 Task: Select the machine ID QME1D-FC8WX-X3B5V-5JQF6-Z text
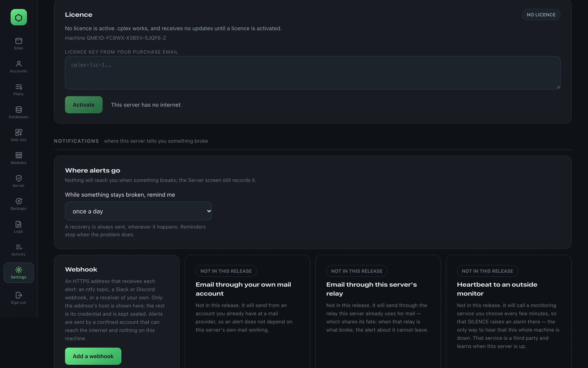tap(126, 38)
